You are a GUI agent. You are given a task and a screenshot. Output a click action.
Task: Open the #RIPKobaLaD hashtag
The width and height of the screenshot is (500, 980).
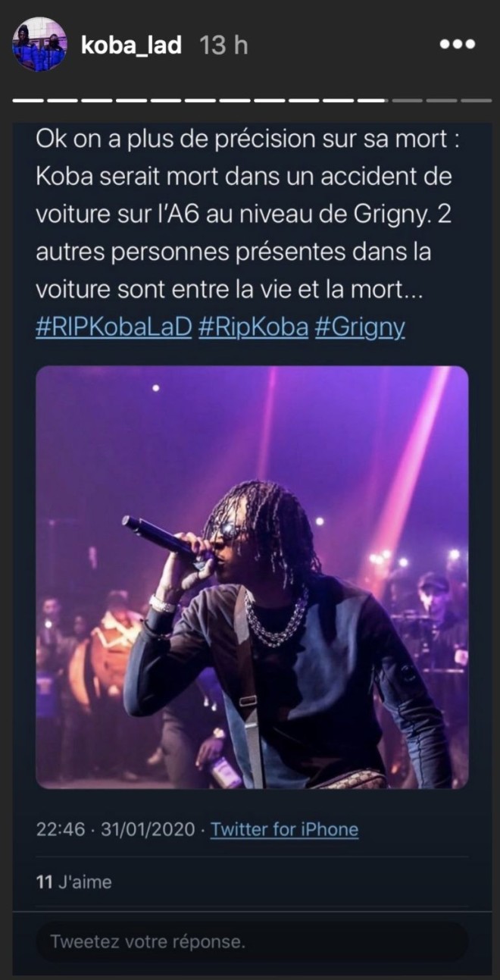114,328
